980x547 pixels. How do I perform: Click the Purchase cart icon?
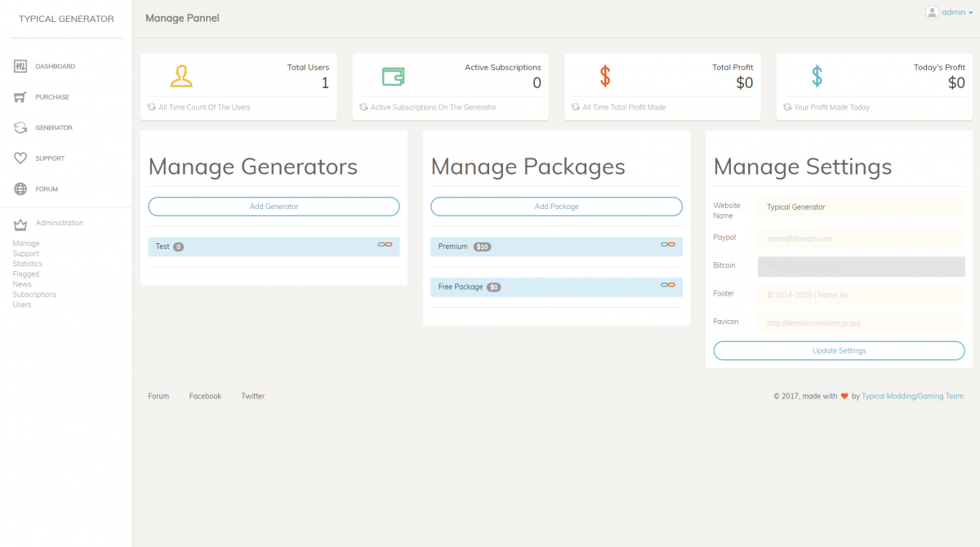(x=20, y=97)
